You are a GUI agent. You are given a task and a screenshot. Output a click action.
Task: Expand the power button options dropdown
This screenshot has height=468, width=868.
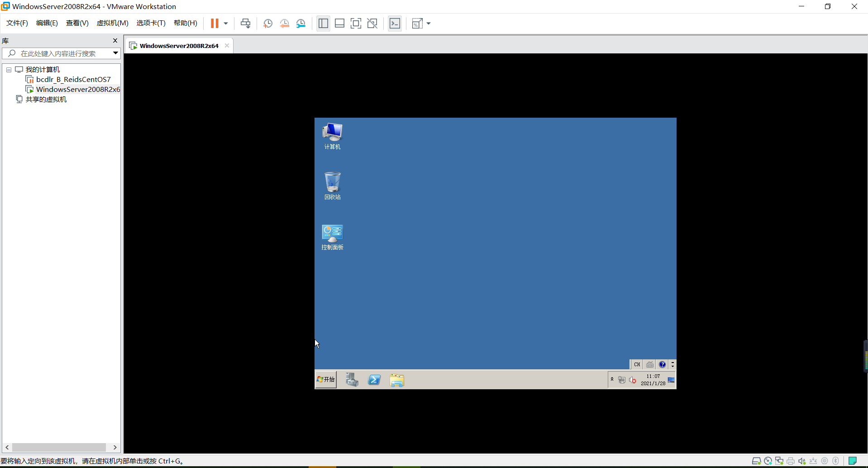(x=224, y=23)
